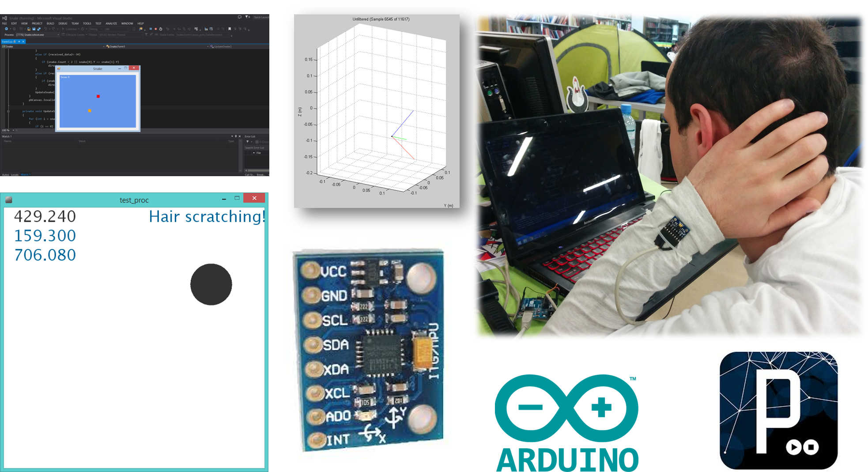868x472 pixels.
Task: Open the Process Snake.vshost.exe dropdown
Action: 38,34
